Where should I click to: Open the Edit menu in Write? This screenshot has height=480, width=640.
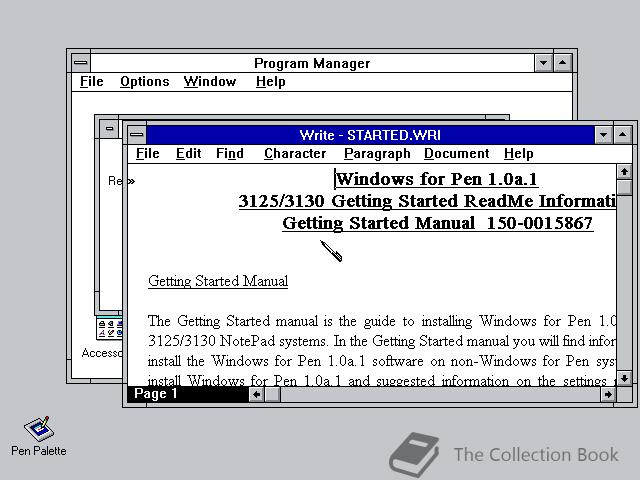pyautogui.click(x=188, y=154)
